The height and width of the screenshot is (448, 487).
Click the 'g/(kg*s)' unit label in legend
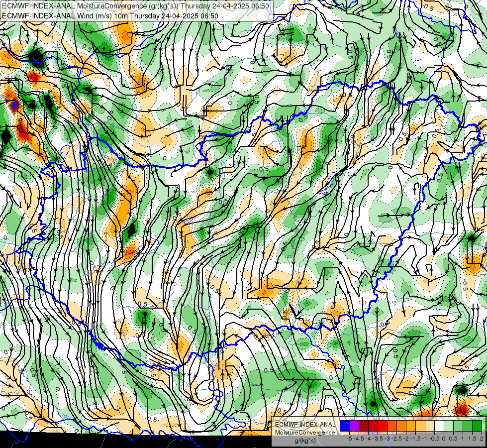(x=305, y=441)
